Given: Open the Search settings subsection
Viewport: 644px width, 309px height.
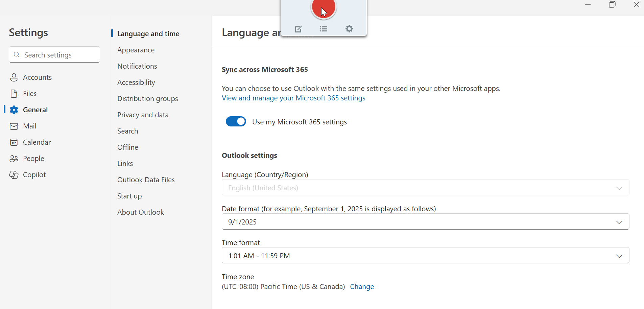Looking at the screenshot, I should click(x=128, y=131).
